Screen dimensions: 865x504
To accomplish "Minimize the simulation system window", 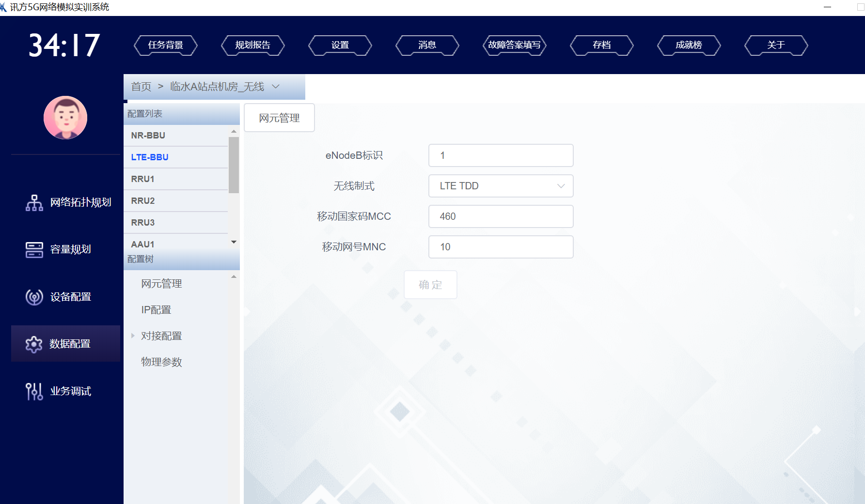I will point(827,7).
